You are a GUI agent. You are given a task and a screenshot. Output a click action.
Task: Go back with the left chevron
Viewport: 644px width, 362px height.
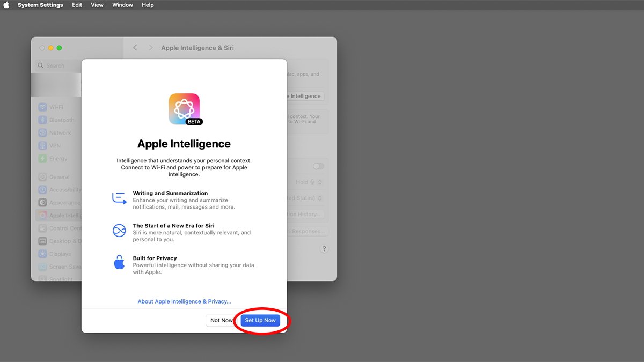pos(135,48)
